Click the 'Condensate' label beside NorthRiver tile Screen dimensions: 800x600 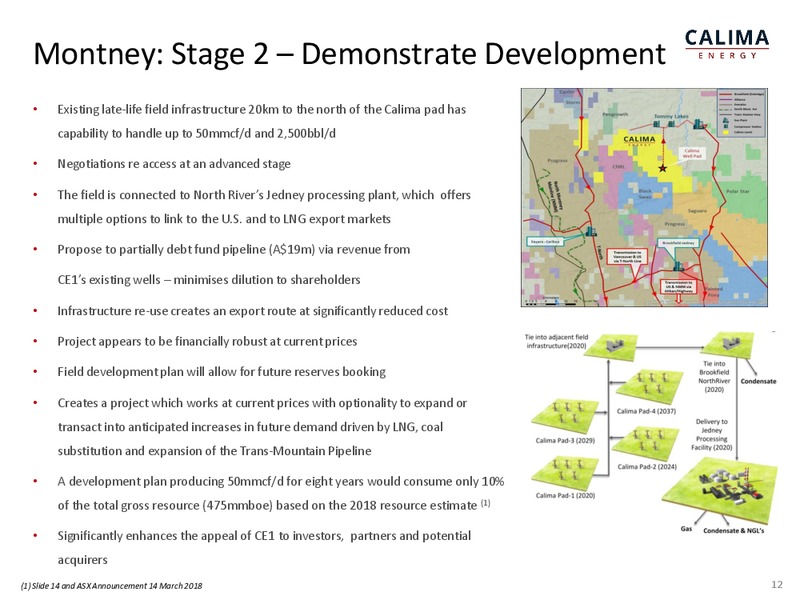click(x=758, y=381)
